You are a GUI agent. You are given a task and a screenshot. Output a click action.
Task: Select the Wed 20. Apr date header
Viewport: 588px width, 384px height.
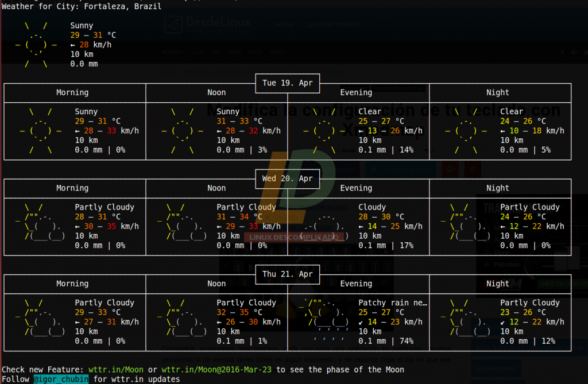tap(287, 179)
